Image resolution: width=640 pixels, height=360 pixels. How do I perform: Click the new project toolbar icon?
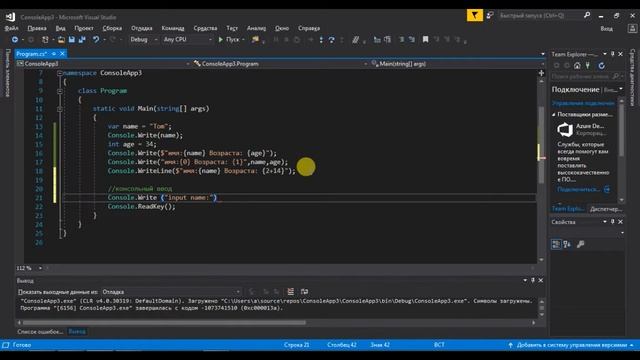point(45,40)
